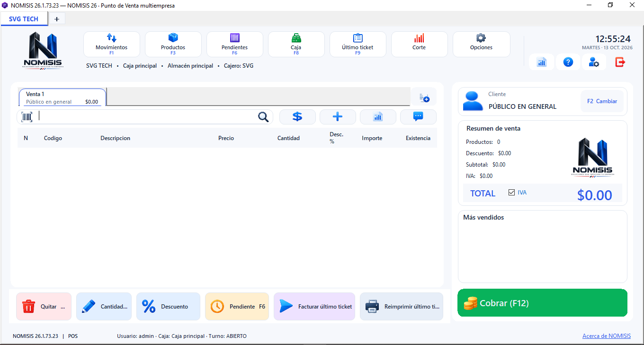The width and height of the screenshot is (644, 345).
Task: Open Opciones gear button
Action: point(482,44)
